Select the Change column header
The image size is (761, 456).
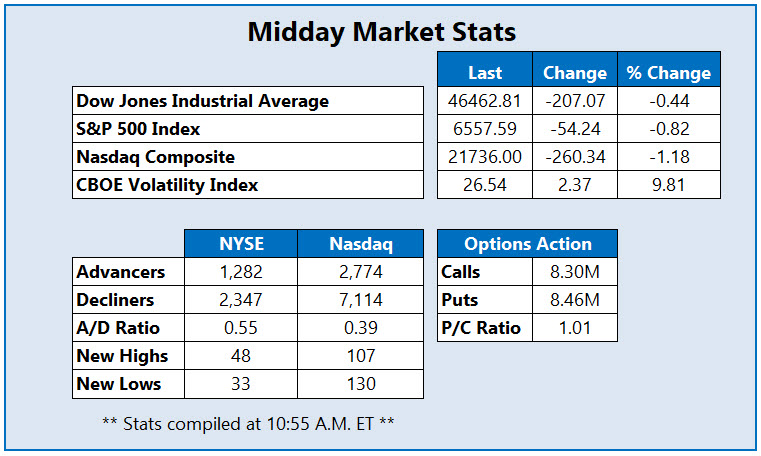(574, 72)
